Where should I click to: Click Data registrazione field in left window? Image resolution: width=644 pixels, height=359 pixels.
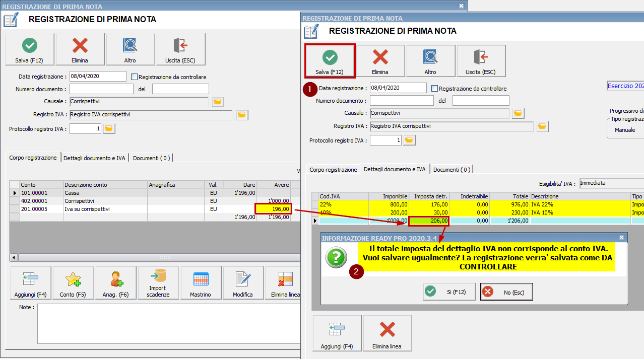tap(98, 76)
